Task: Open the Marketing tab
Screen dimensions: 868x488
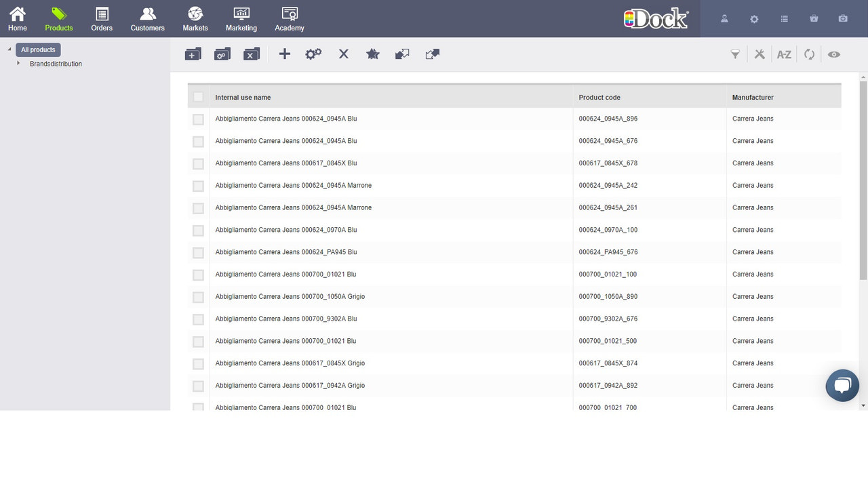Action: [241, 18]
